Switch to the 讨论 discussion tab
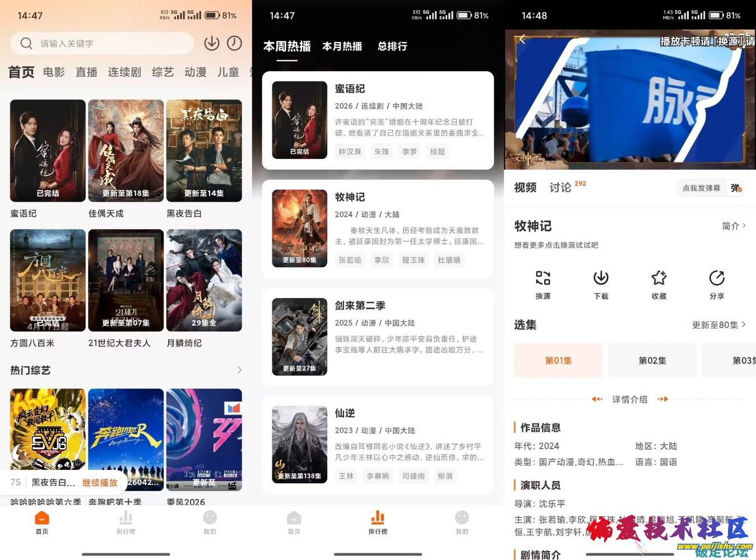 pyautogui.click(x=560, y=188)
